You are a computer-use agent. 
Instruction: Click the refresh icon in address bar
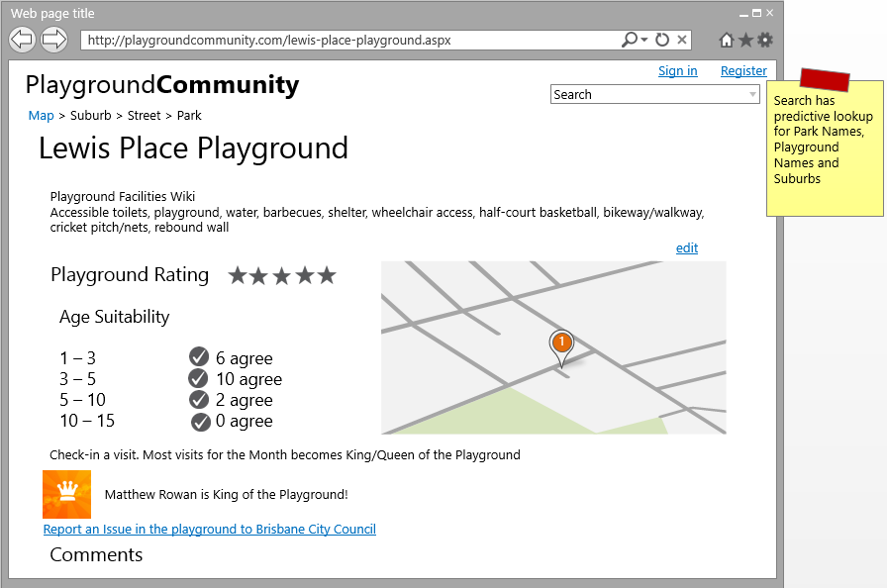pyautogui.click(x=662, y=41)
